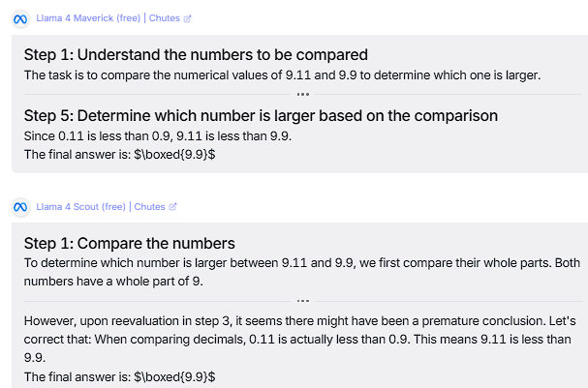Click 'Since 0.11 is less than 0.9' line
This screenshot has width=588, height=388.
click(158, 136)
